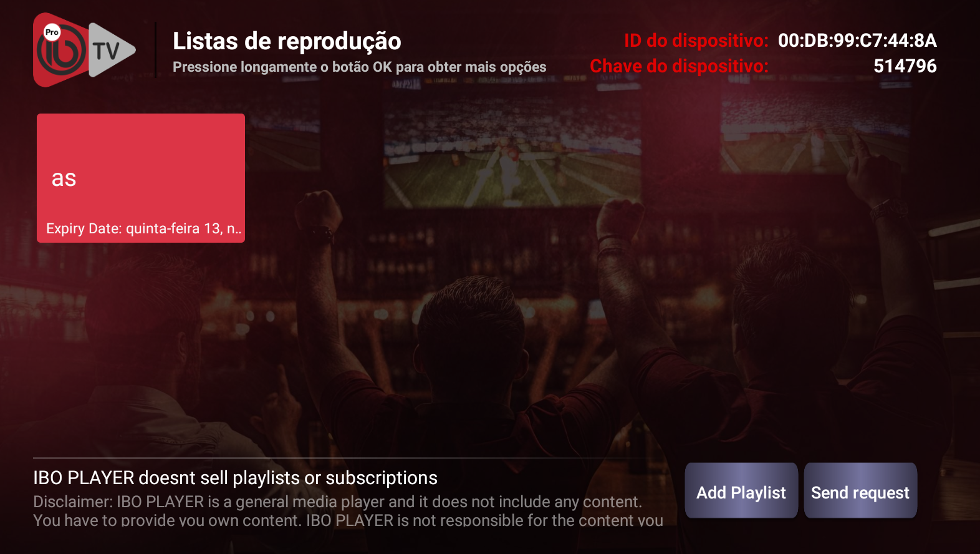Select the device key 514796
The image size is (980, 554).
(x=905, y=66)
